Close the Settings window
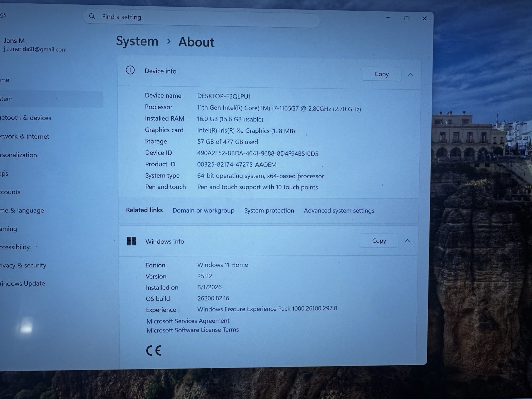Screen dimensions: 532x399 (x=424, y=18)
